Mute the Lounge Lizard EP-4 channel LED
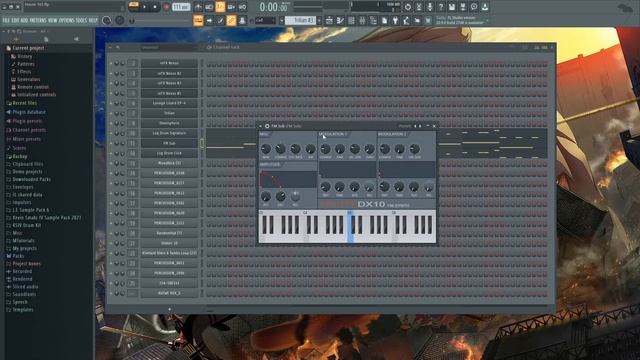 click(111, 103)
